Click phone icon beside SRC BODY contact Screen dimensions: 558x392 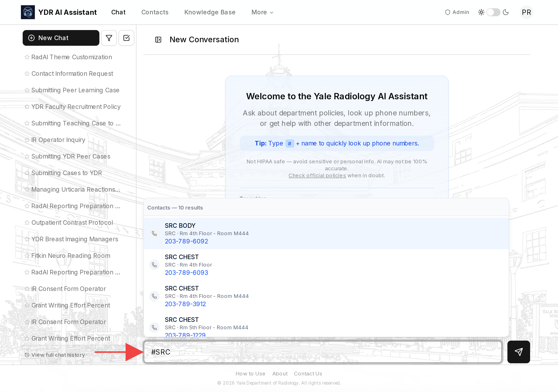click(154, 233)
